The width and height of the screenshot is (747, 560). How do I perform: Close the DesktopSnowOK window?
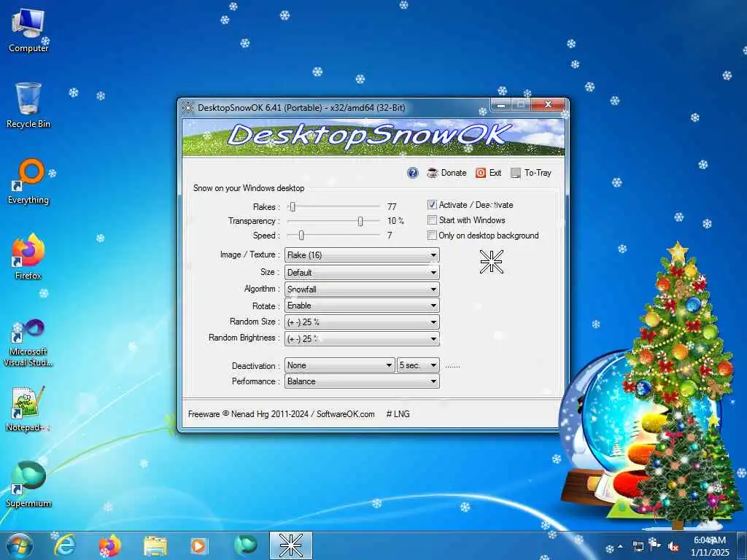pos(548,104)
